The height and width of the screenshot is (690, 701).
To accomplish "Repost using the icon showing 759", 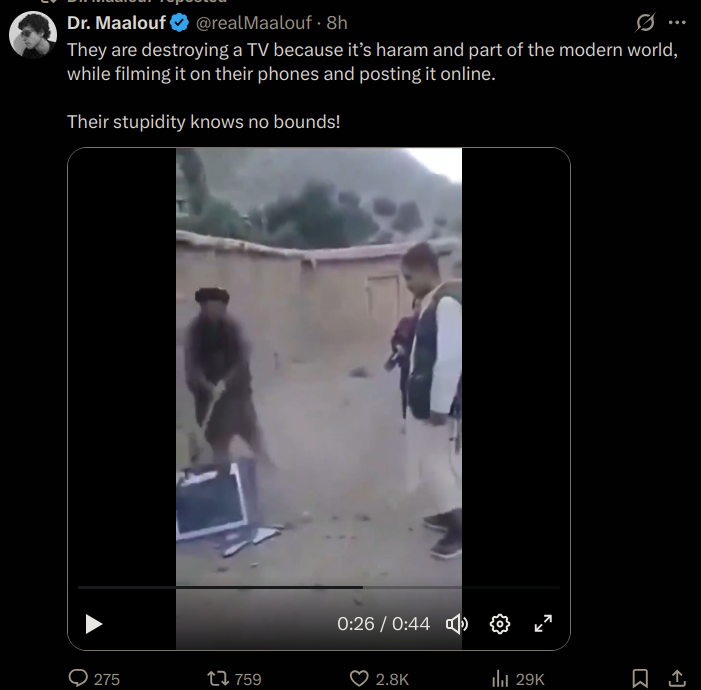I will [x=235, y=679].
